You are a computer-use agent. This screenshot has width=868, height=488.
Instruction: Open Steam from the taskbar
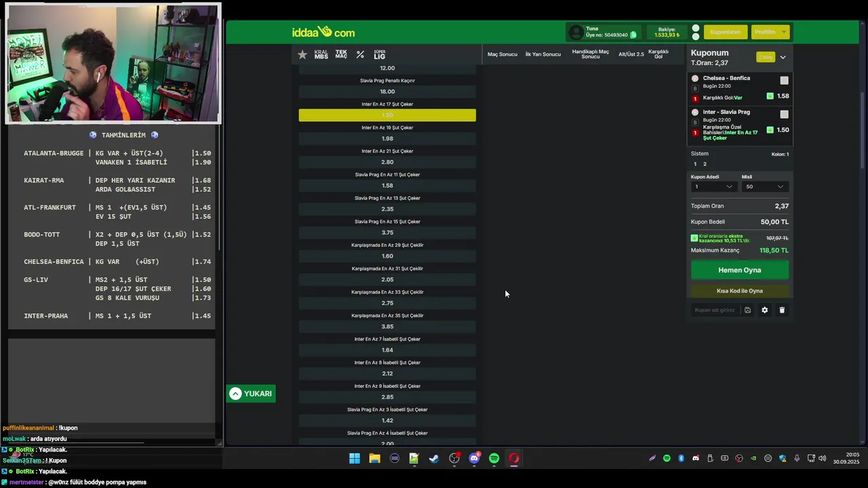click(434, 459)
